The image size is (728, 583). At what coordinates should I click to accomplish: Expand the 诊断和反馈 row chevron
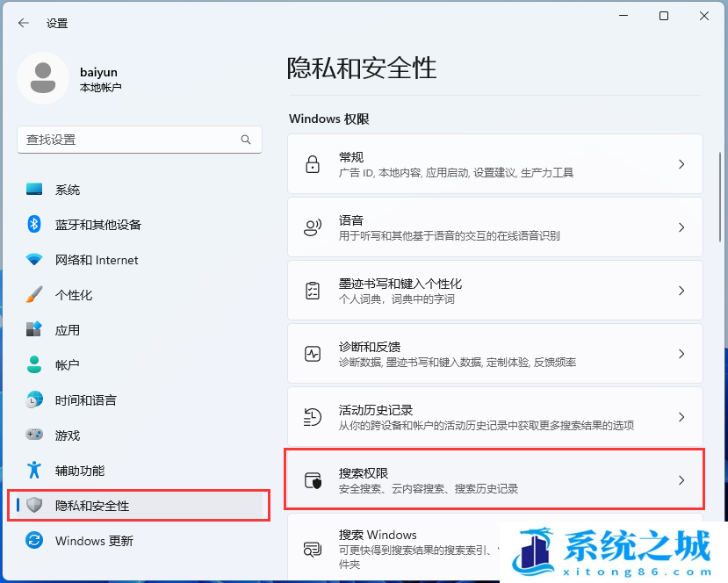[x=681, y=354]
